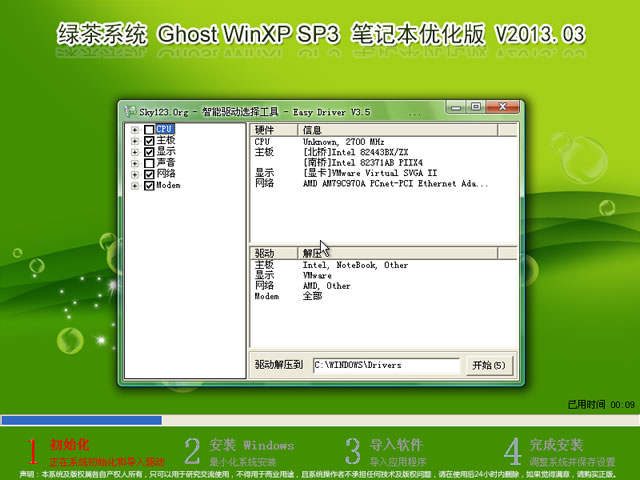Image resolution: width=640 pixels, height=480 pixels.
Task: Expand the 显示 tree node
Action: click(x=135, y=152)
